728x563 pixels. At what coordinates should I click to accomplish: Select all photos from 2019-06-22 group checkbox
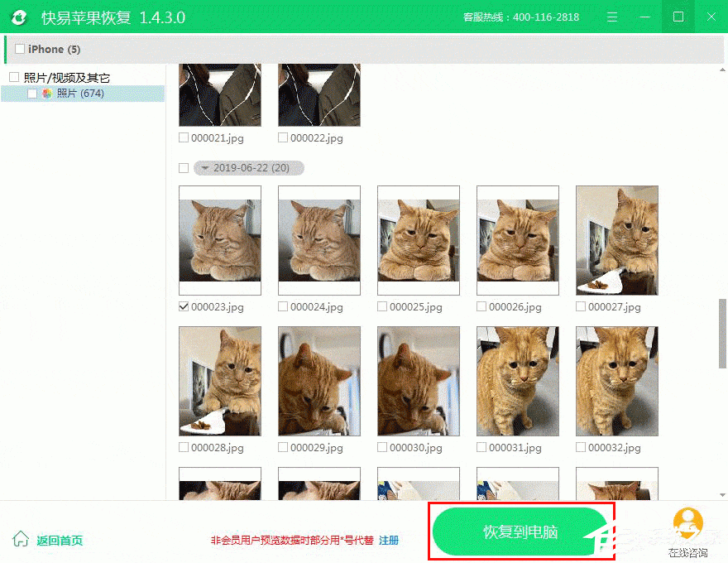tap(184, 168)
